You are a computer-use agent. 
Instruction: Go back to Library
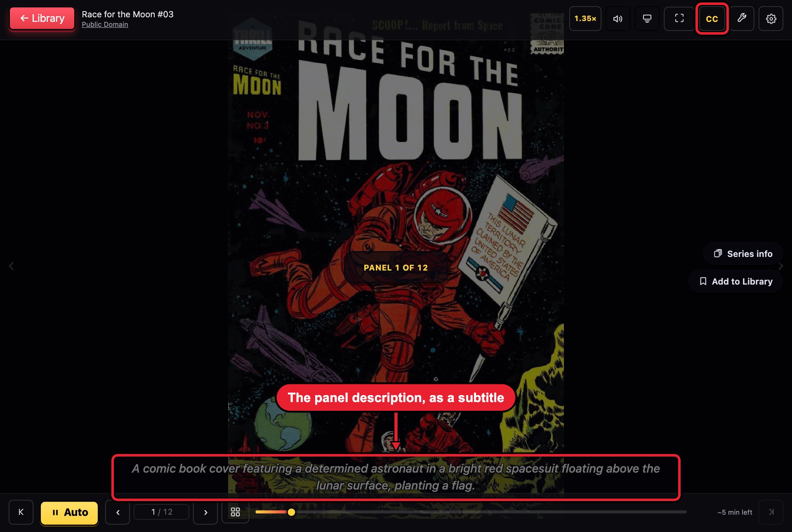point(42,18)
